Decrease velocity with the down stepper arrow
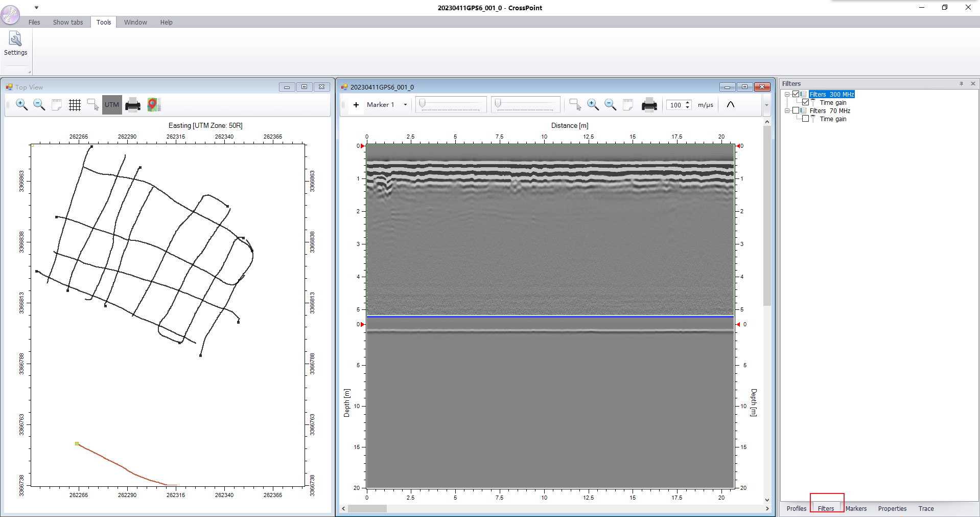Screen dimensions: 980x517 coord(688,107)
